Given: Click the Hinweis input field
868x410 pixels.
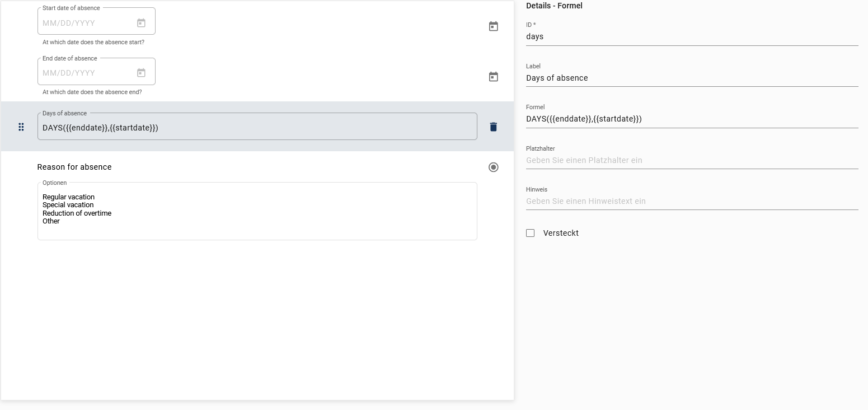Looking at the screenshot, I should [x=692, y=201].
